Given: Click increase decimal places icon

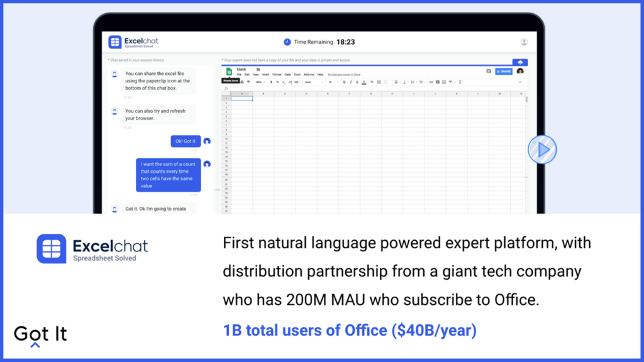Looking at the screenshot, I should pos(291,82).
